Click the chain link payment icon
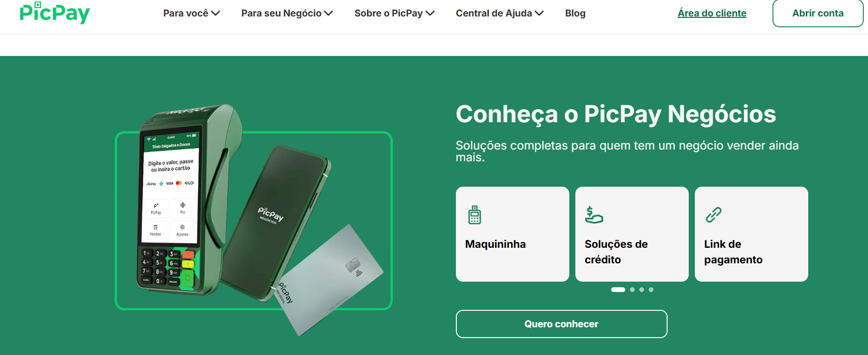Viewport: 868px width, 355px height. click(x=713, y=215)
